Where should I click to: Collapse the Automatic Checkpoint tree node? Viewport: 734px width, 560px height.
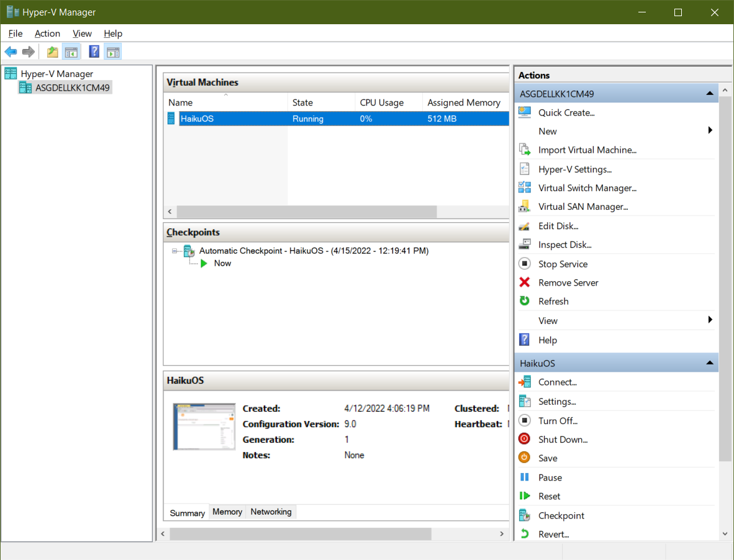coord(174,251)
